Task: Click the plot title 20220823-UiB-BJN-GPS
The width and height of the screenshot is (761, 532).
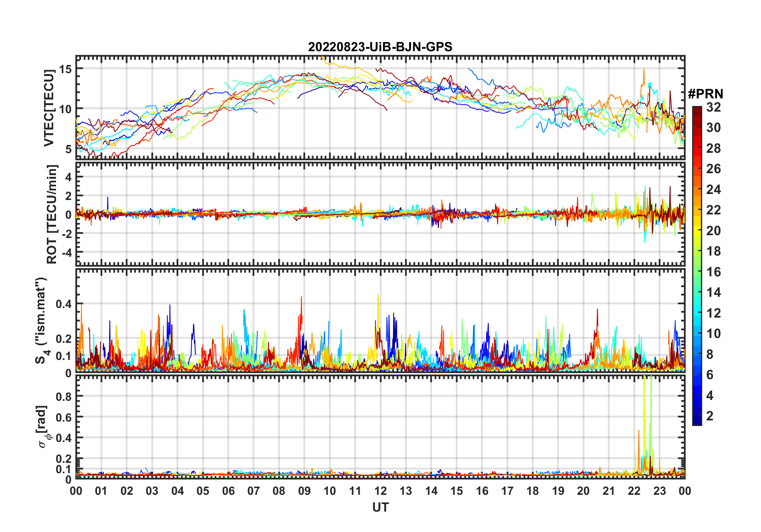Action: (x=380, y=47)
